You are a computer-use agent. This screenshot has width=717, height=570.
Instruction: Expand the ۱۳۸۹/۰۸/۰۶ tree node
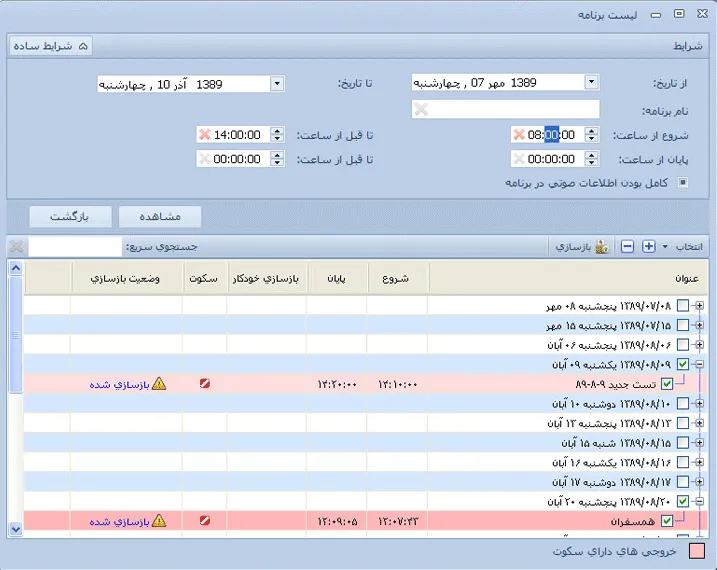coord(699,345)
